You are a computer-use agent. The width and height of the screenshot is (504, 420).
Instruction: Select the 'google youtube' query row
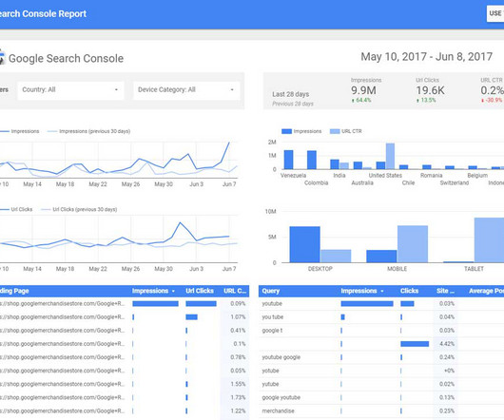pyautogui.click(x=381, y=397)
